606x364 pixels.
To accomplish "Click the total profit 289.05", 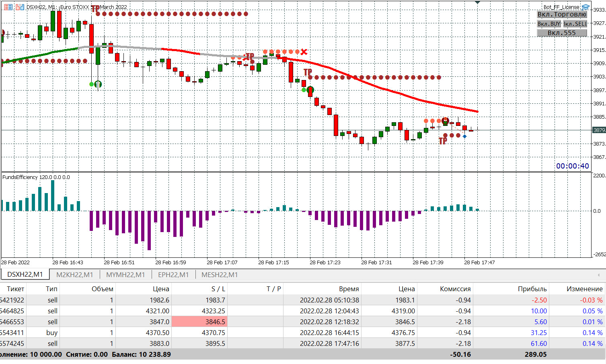I will (x=536, y=354).
